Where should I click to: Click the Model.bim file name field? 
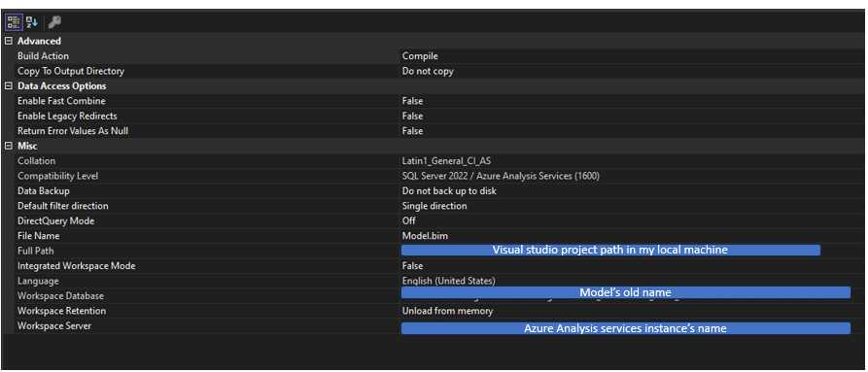(425, 235)
